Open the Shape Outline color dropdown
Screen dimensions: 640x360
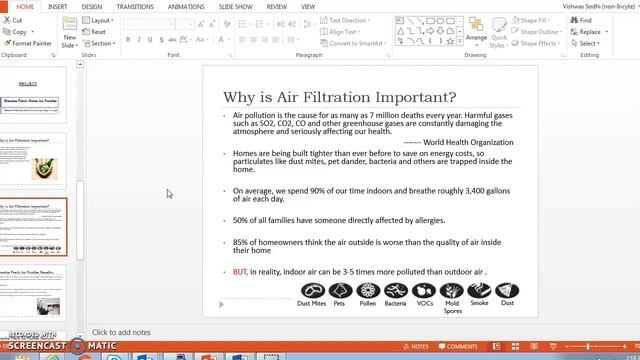537,31
